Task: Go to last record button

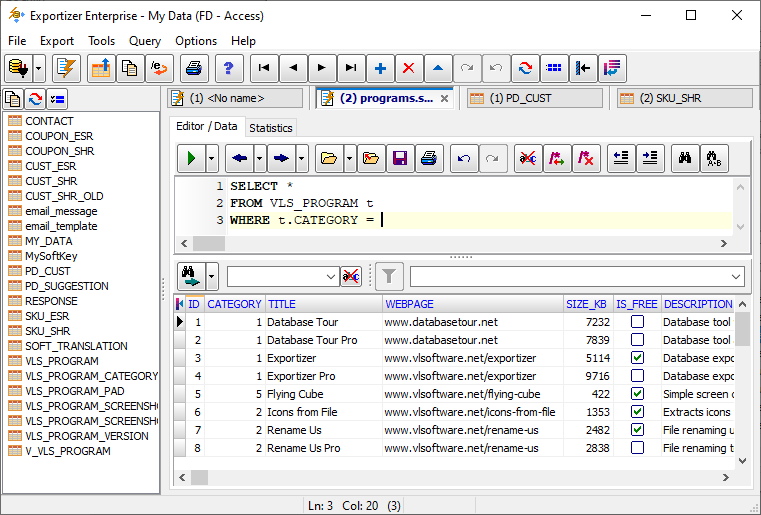Action: pyautogui.click(x=351, y=68)
